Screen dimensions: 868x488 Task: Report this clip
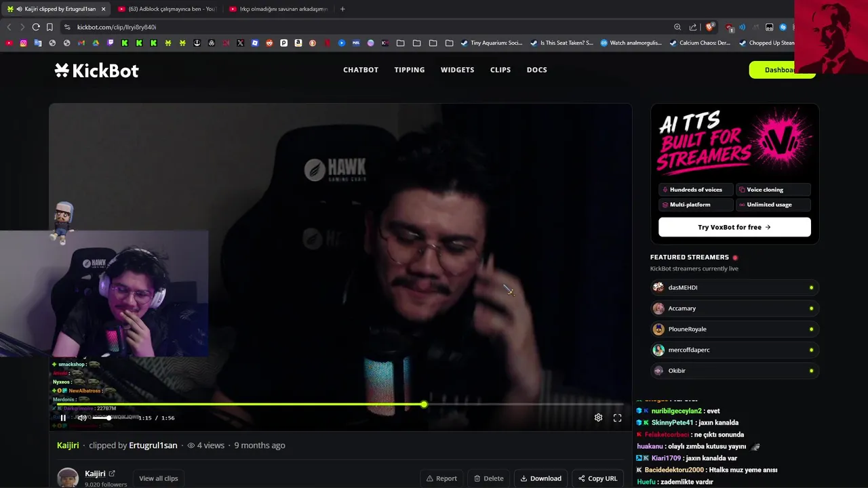click(x=441, y=479)
